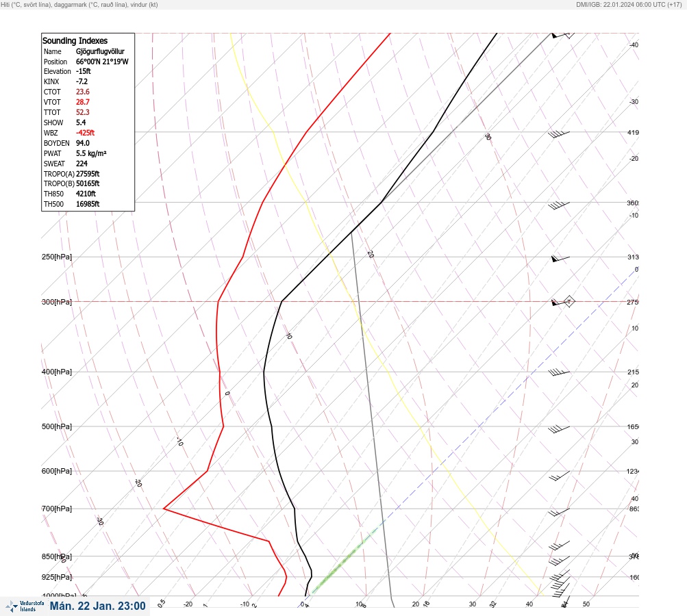
Task: Click the 30 label on the bottom axis
Action: 473,604
